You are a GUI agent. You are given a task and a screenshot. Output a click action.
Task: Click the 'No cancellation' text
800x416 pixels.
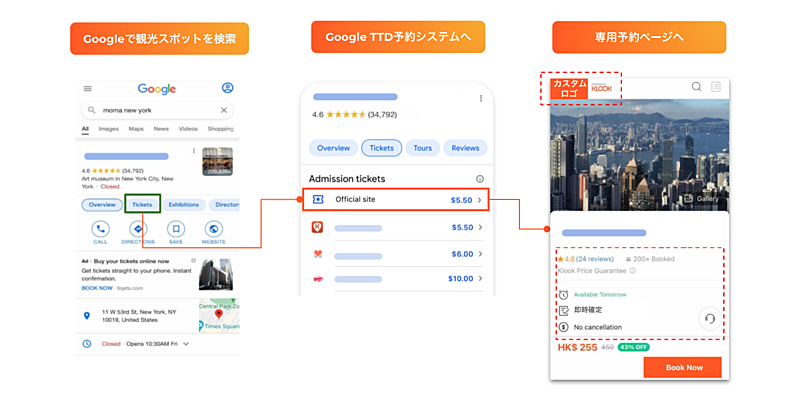tap(597, 327)
